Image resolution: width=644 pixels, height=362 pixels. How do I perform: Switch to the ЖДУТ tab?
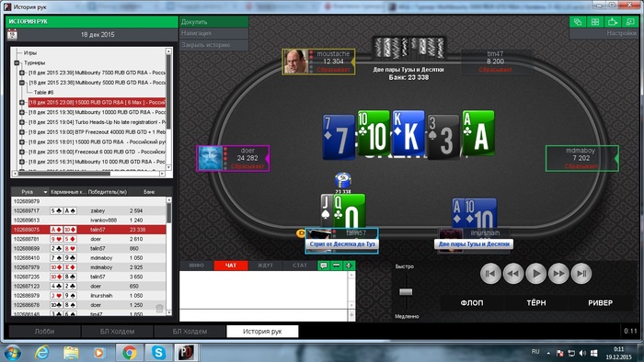(265, 266)
